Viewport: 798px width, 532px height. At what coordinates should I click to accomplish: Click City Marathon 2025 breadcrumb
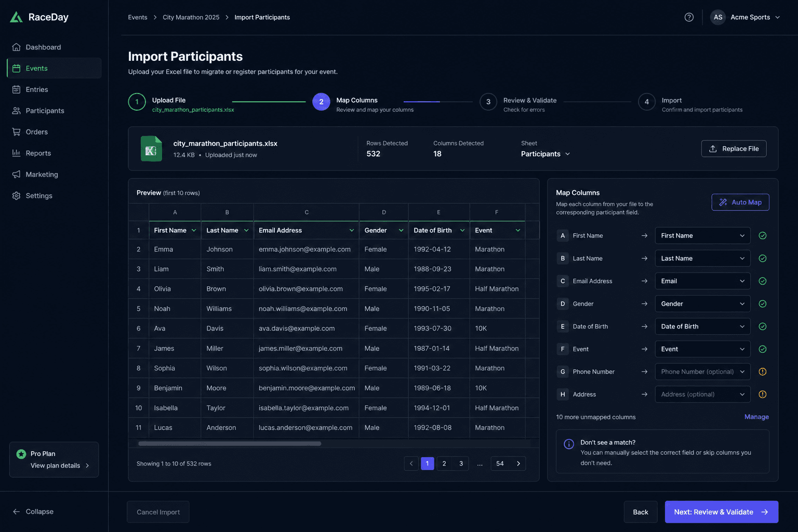click(191, 17)
